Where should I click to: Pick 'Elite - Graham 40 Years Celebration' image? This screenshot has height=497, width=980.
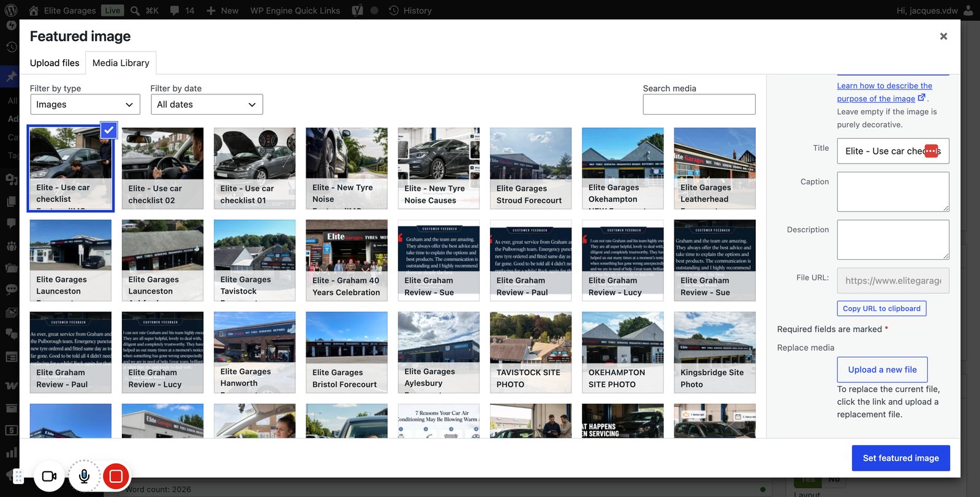347,260
